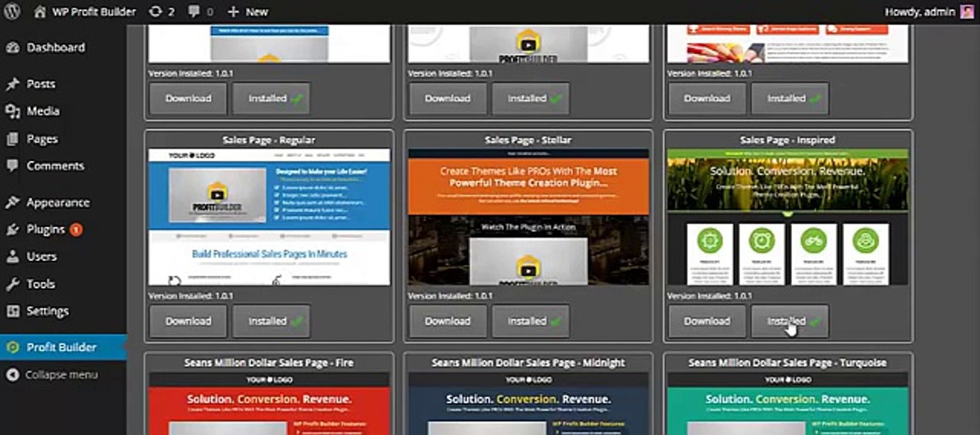Click the Collapse menu arrow icon
Image resolution: width=980 pixels, height=435 pixels.
pyautogui.click(x=13, y=375)
